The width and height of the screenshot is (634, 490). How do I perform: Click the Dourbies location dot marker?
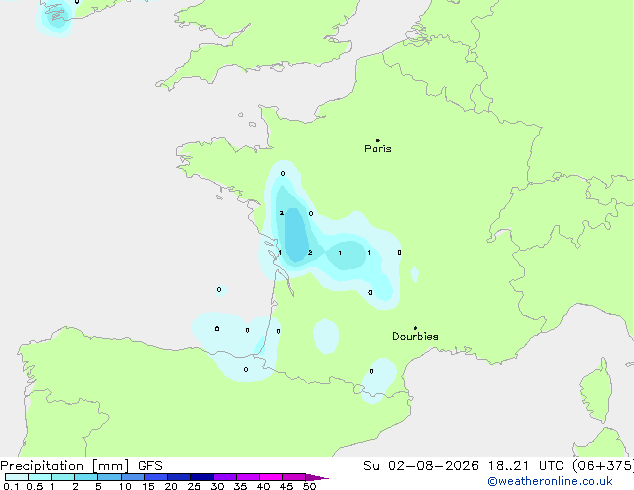[x=415, y=328]
